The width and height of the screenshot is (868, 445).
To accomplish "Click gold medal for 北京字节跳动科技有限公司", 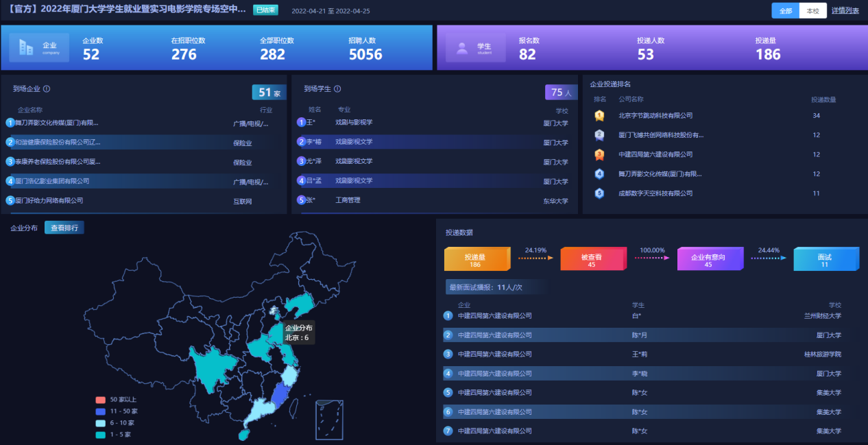I will pos(599,116).
